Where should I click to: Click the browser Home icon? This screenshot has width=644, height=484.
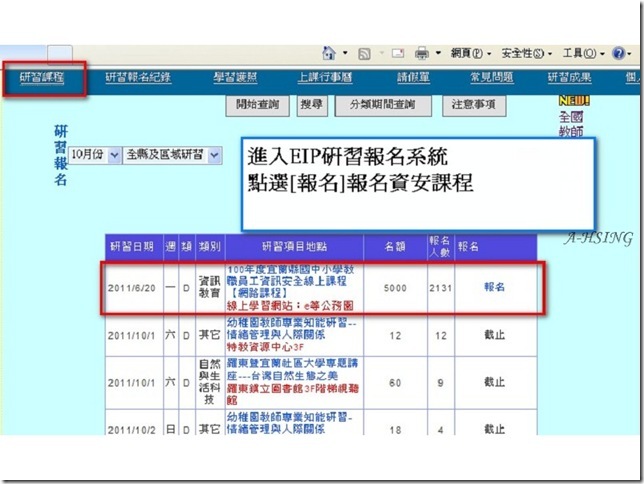(x=329, y=53)
